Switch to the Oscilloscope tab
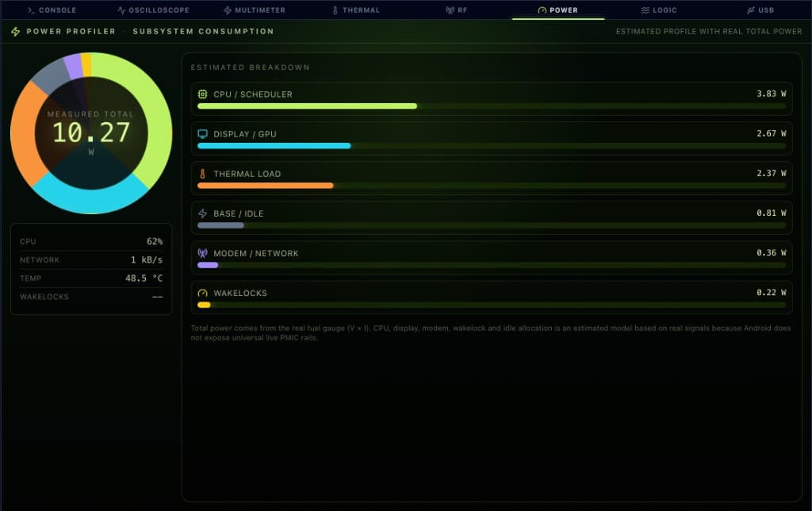Screen dimensions: 812x511 pyautogui.click(x=153, y=10)
